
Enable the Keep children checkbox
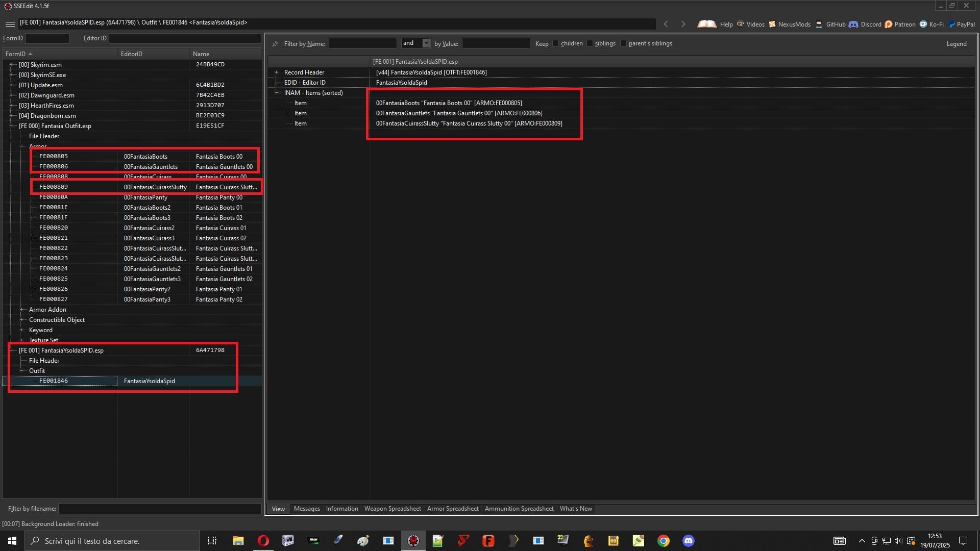tap(556, 43)
